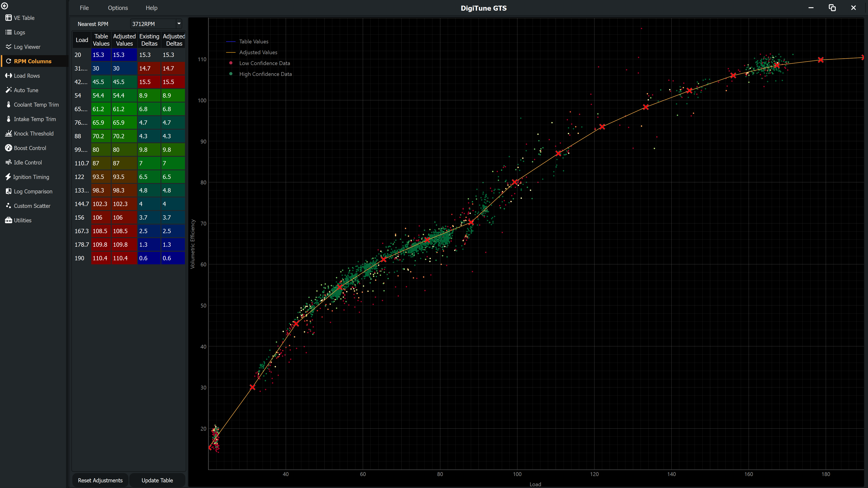The height and width of the screenshot is (488, 868).
Task: Click Adjusted Values cell 87
Action: coord(124,163)
